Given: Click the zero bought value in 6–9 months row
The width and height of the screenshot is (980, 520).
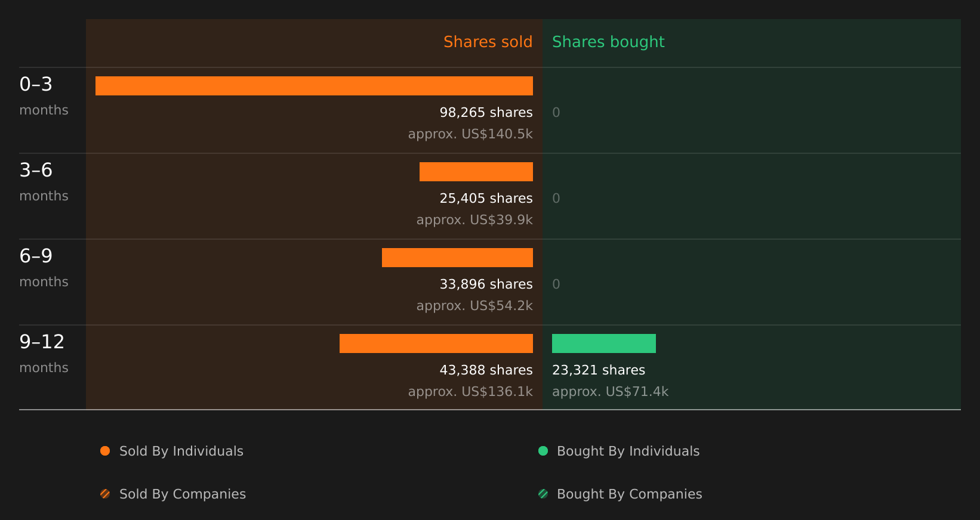Looking at the screenshot, I should coord(556,284).
